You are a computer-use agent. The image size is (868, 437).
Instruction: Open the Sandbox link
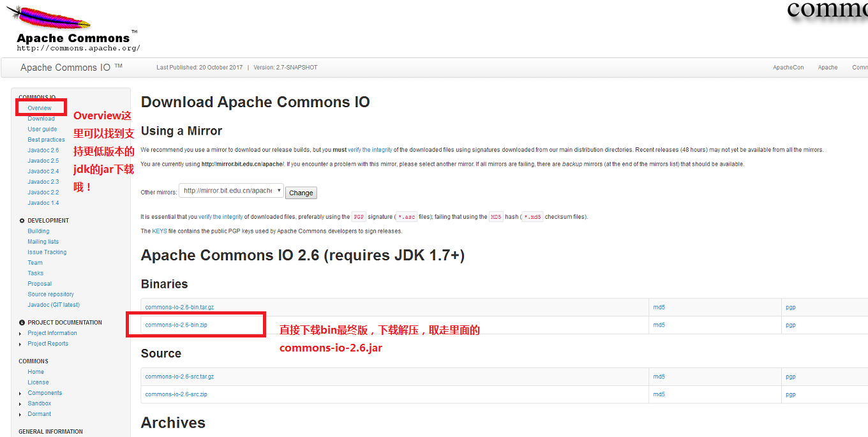pyautogui.click(x=40, y=404)
